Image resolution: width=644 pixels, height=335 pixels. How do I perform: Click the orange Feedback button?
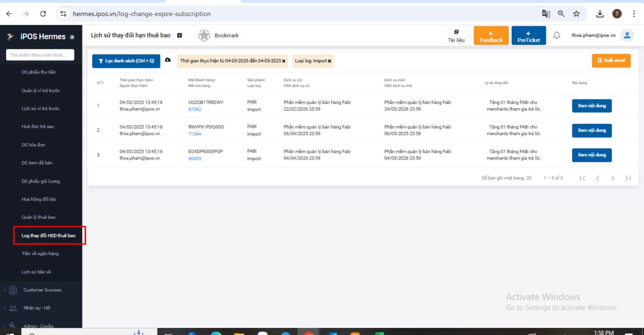coord(491,36)
